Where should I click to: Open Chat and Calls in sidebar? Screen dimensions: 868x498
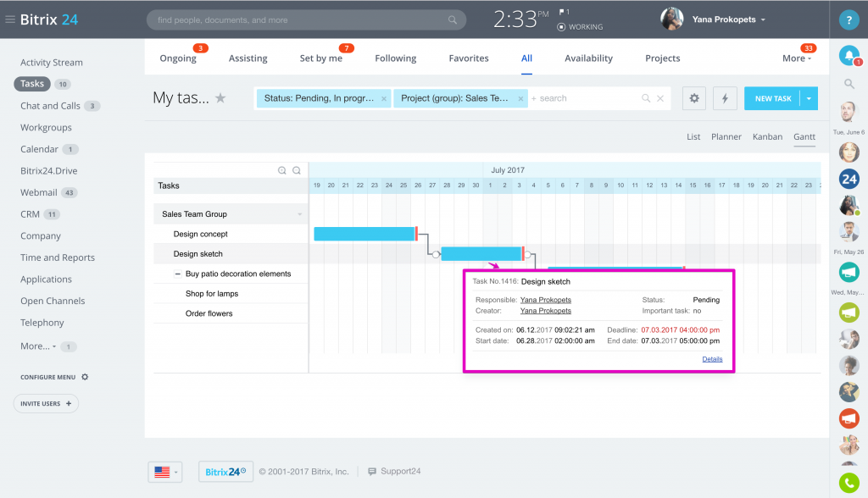point(50,106)
